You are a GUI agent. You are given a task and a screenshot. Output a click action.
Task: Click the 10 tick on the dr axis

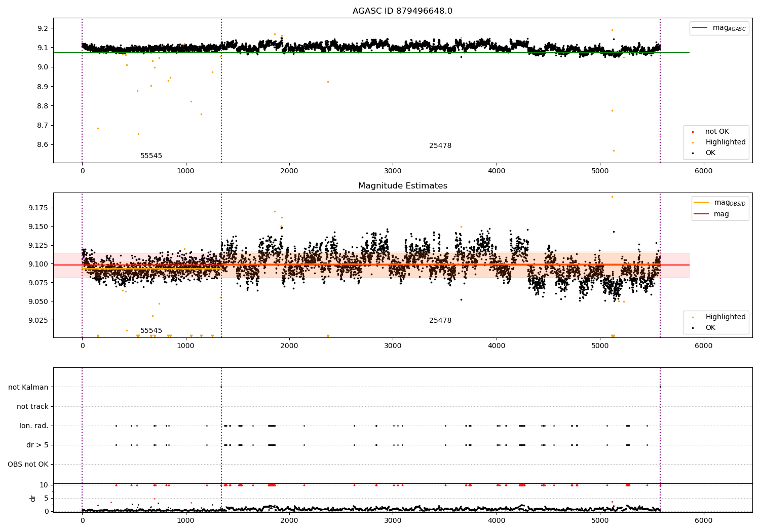tap(44, 485)
